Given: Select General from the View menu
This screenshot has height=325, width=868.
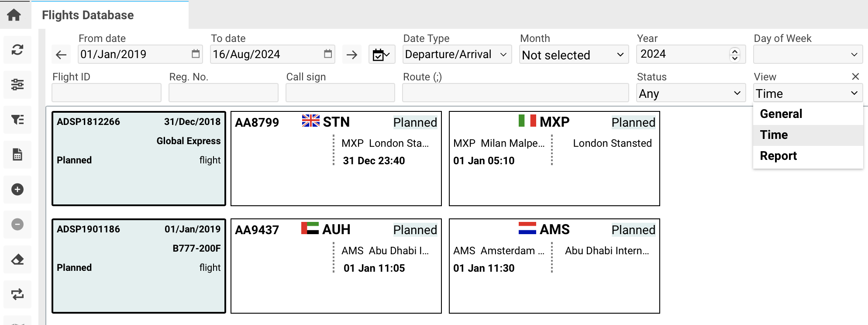Looking at the screenshot, I should coord(781,114).
